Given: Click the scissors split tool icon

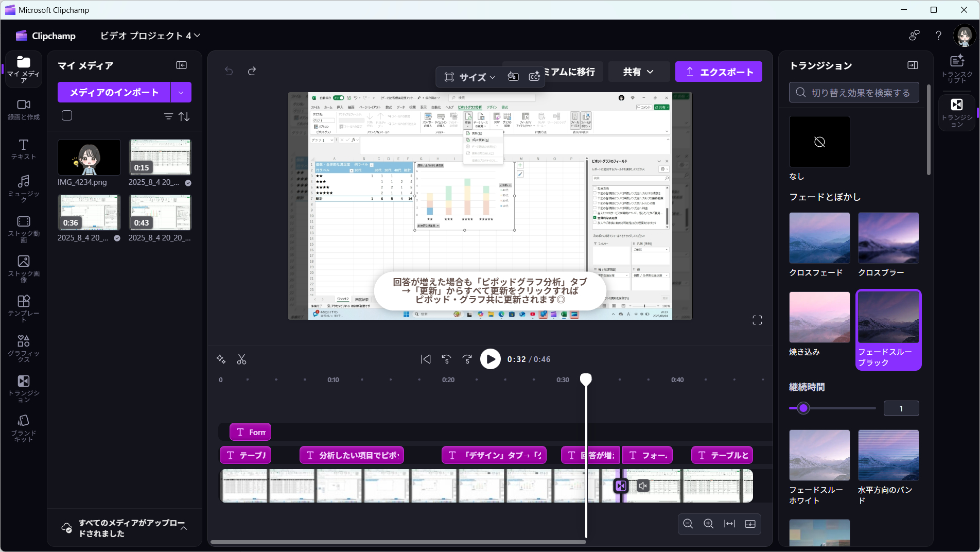Looking at the screenshot, I should 241,359.
